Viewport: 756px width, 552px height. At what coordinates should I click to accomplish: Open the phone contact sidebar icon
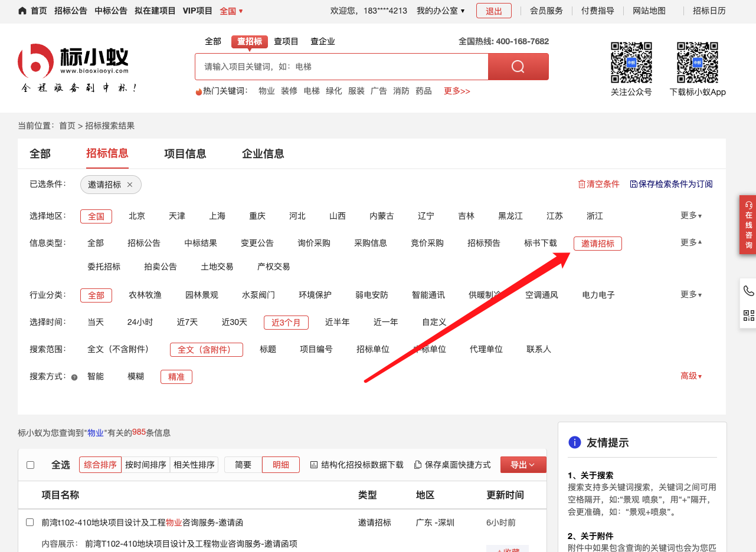pyautogui.click(x=748, y=291)
